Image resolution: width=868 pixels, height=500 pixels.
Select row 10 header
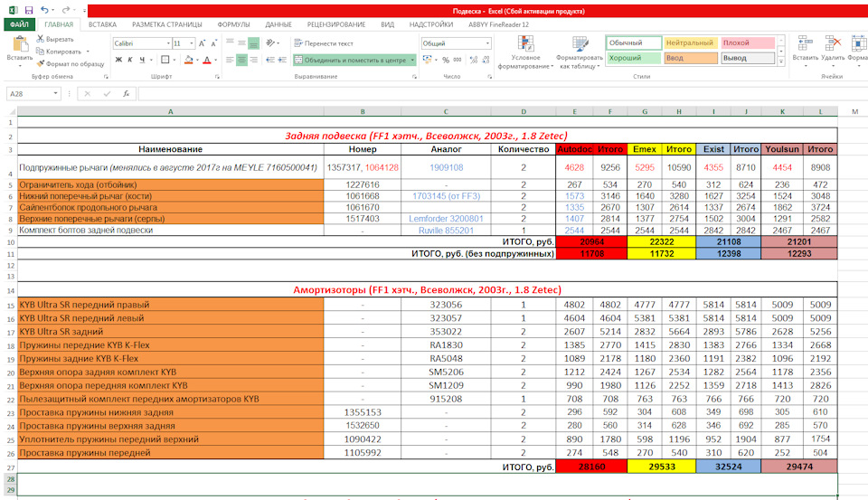[x=11, y=242]
